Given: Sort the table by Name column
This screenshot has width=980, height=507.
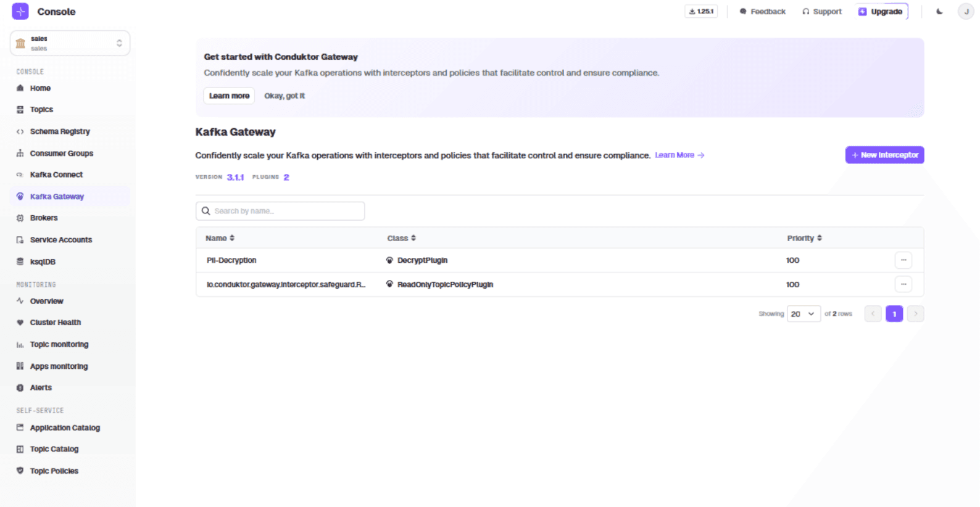Looking at the screenshot, I should pyautogui.click(x=220, y=238).
